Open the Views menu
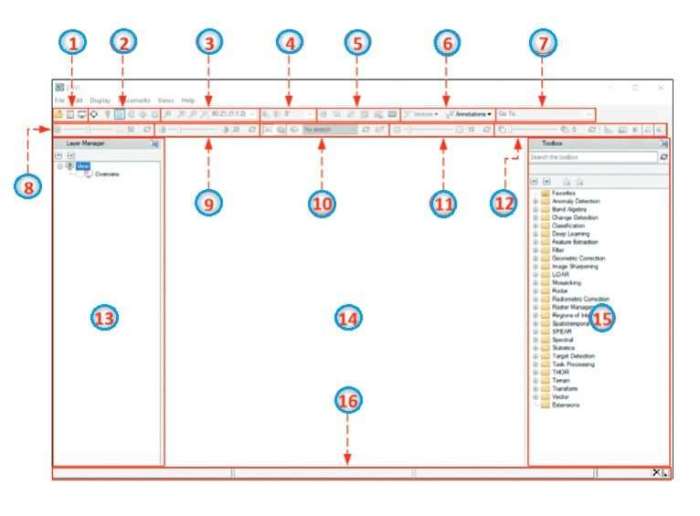 [166, 100]
